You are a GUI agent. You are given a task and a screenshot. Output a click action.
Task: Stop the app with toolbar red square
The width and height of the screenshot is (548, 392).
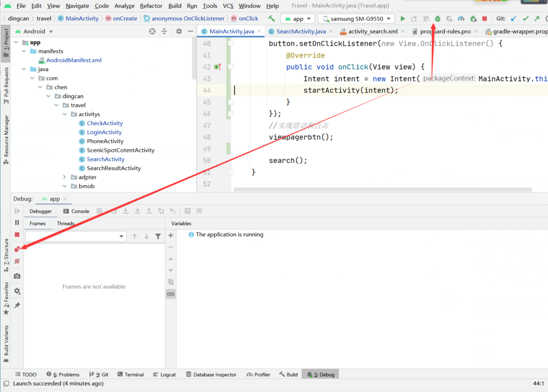[485, 18]
